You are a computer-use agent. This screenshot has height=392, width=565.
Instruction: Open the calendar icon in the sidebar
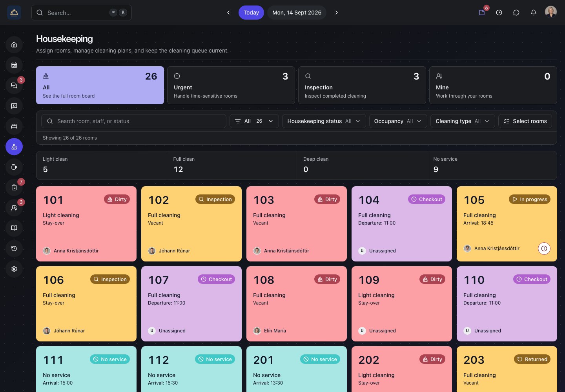(14, 65)
